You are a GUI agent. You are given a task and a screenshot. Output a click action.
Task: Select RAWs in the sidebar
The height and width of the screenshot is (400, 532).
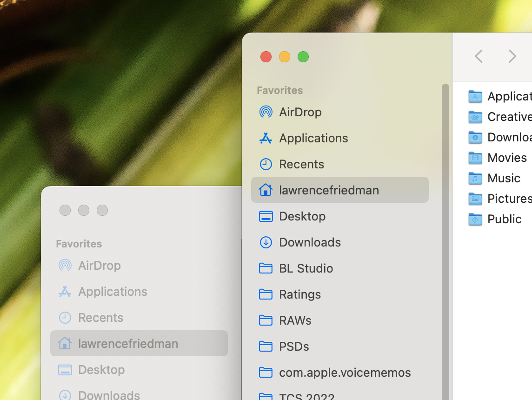[295, 320]
